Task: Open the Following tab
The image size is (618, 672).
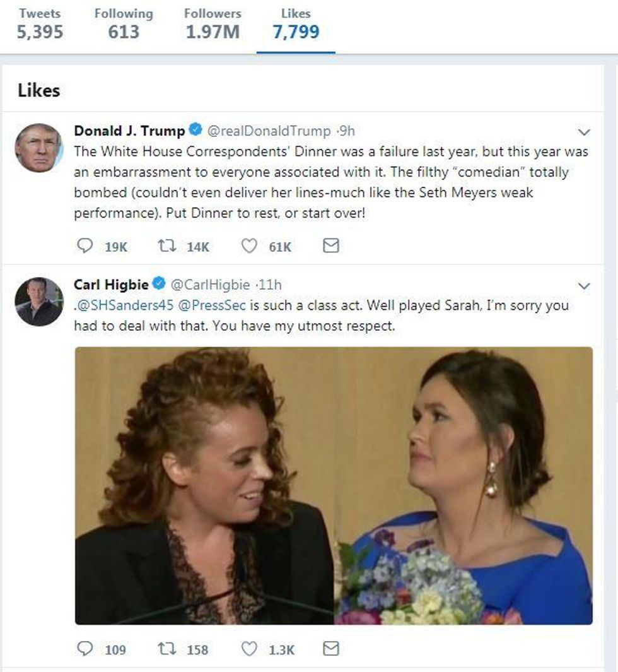Action: click(x=124, y=25)
